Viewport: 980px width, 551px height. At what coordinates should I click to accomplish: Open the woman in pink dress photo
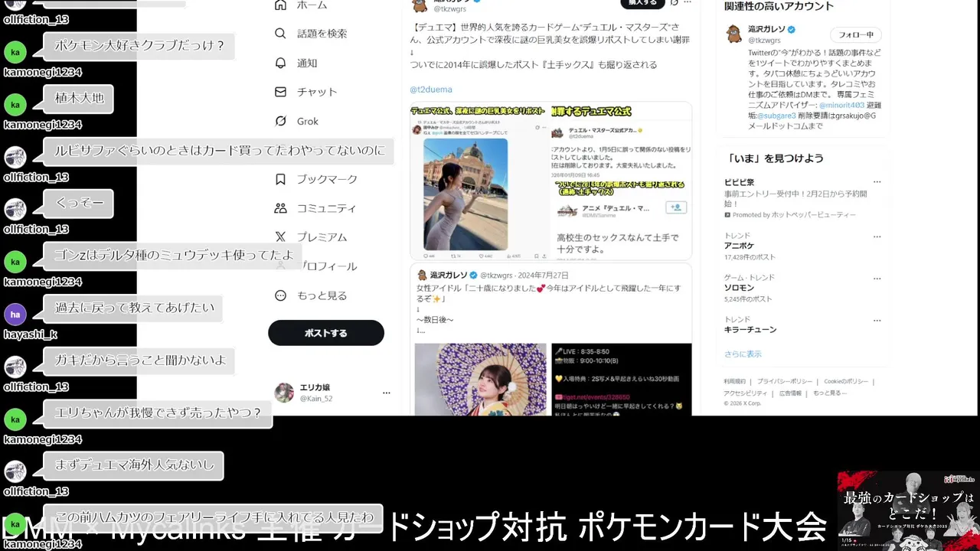click(x=465, y=194)
